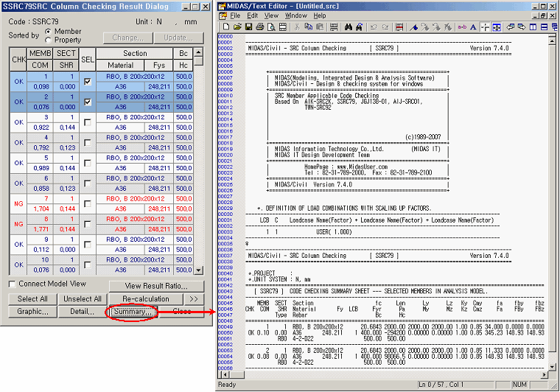Click the View Result Ratio... button
560x392 pixels.
(x=155, y=286)
